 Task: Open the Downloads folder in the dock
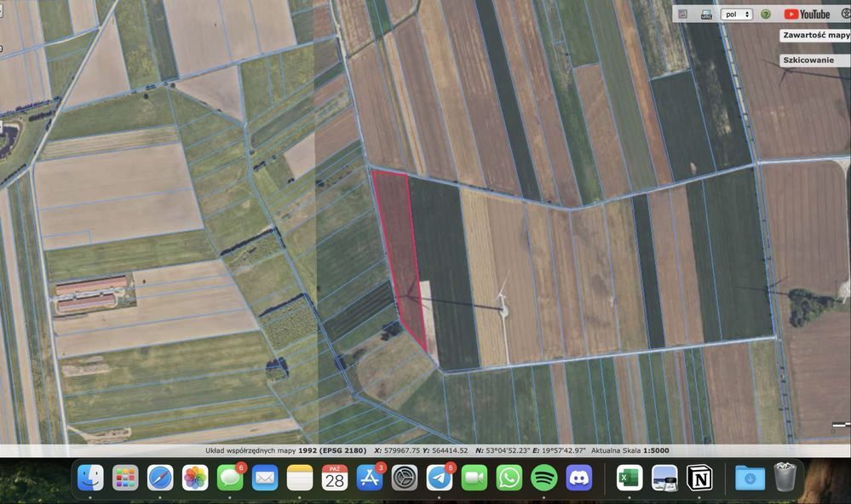[750, 478]
